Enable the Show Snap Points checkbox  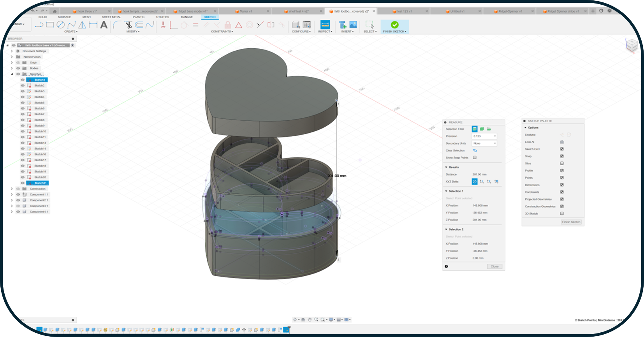[x=475, y=157]
